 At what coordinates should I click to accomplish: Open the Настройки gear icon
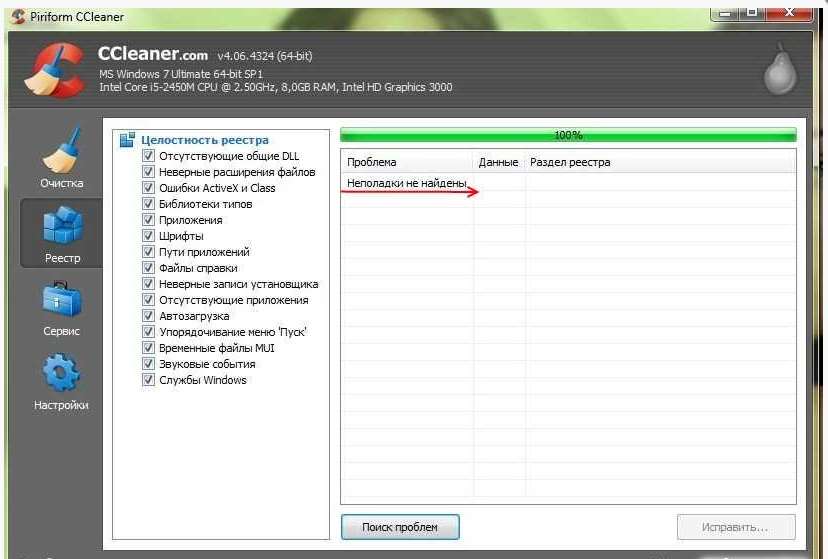pos(62,374)
